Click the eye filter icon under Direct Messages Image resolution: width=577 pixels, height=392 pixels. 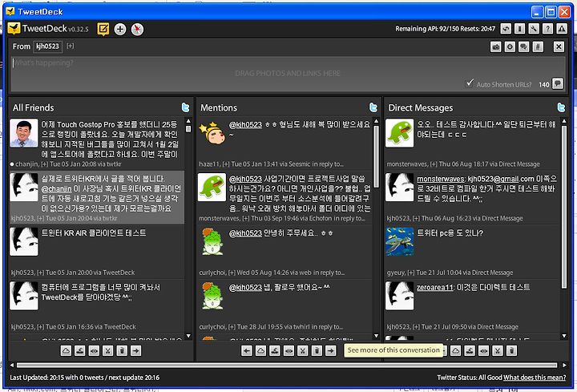pyautogui.click(x=483, y=351)
